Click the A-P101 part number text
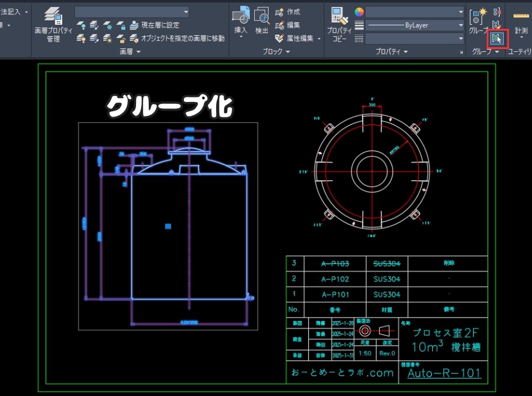Image resolution: width=532 pixels, height=396 pixels. tap(335, 295)
